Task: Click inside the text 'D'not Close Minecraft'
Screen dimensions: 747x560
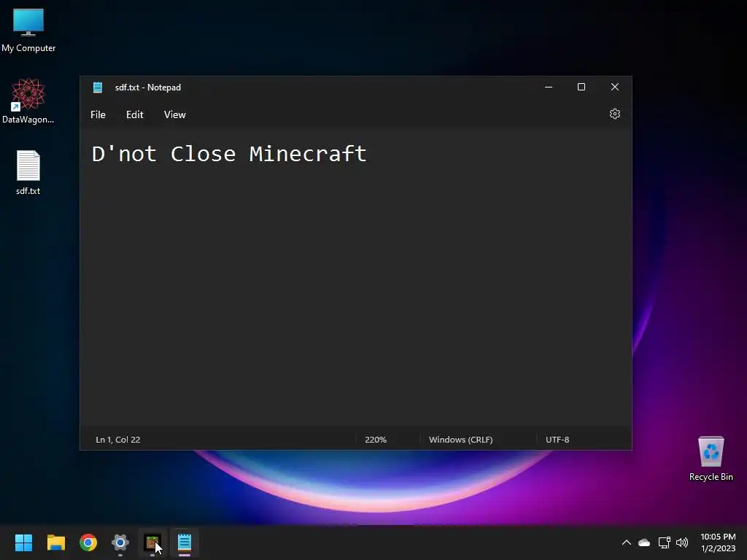Action: point(229,154)
